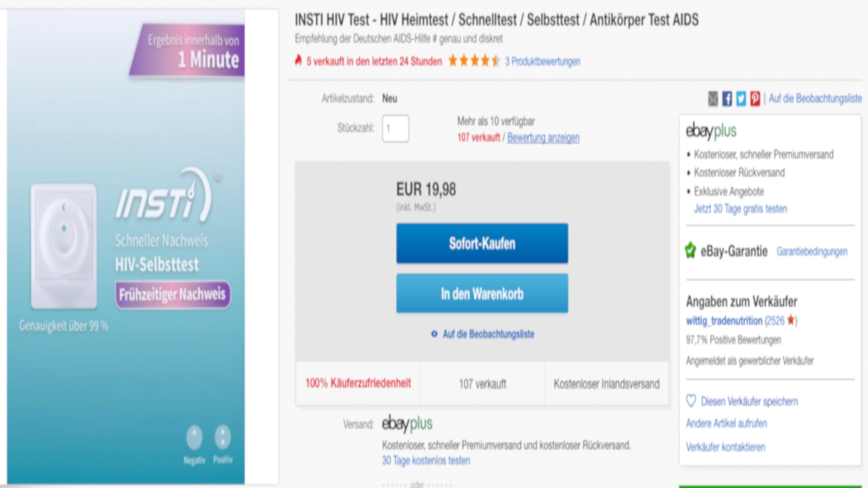Open the 3 Produktbewertungen link
Screen dimensions: 868x488
pos(542,61)
